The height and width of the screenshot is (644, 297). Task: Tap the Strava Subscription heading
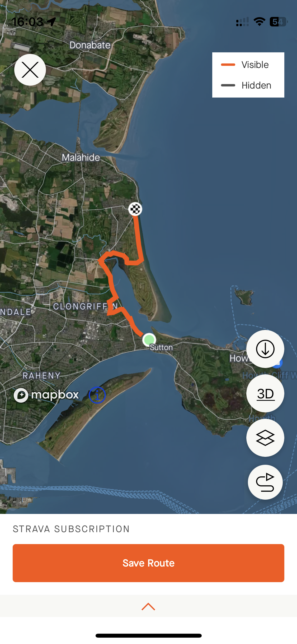point(71,529)
